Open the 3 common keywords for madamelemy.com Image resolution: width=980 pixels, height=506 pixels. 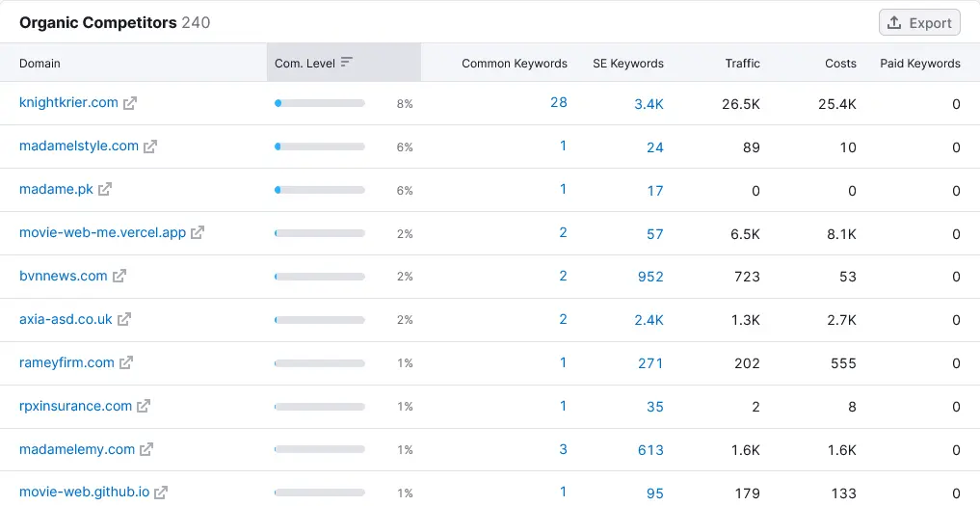coord(563,449)
